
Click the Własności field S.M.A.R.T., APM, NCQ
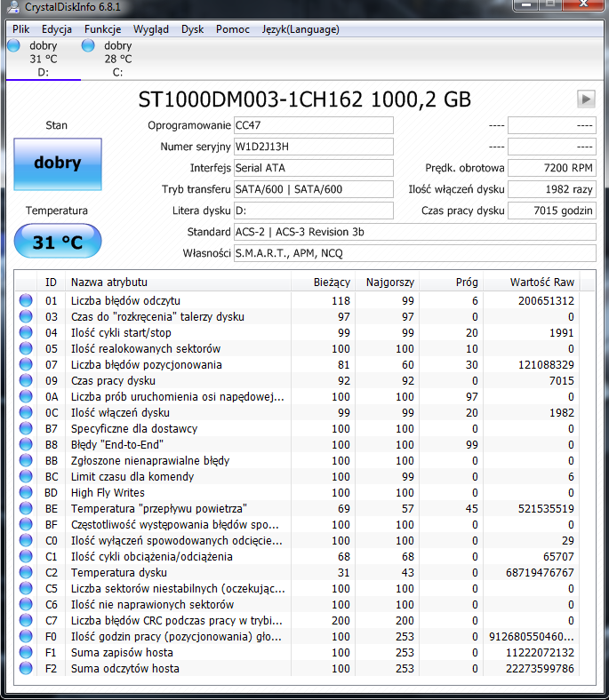pyautogui.click(x=415, y=253)
